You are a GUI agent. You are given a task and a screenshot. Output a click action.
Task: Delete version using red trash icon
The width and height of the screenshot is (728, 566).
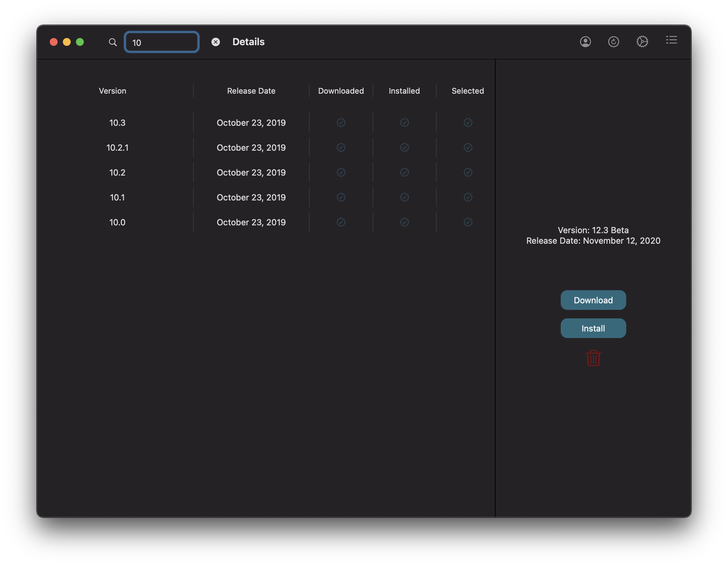(593, 358)
